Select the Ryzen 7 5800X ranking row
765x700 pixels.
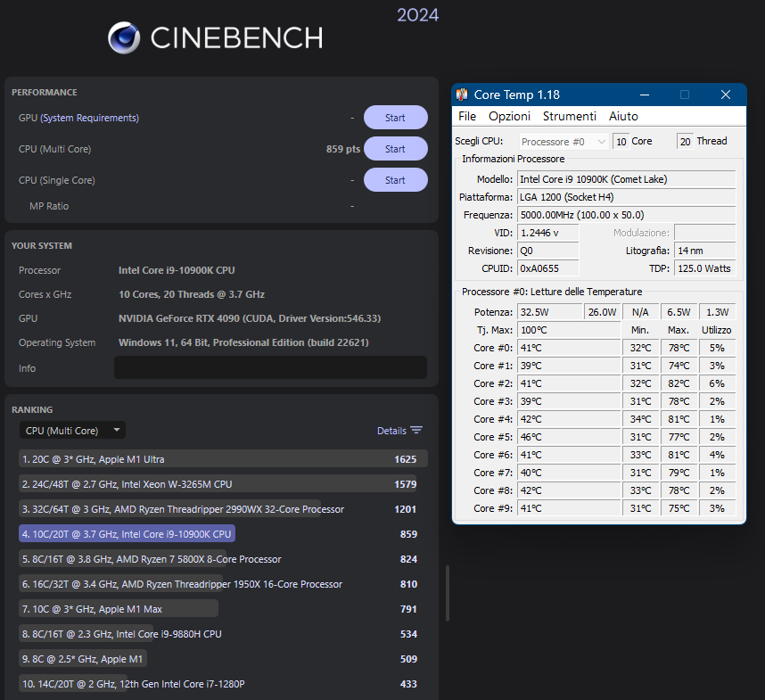[223, 559]
